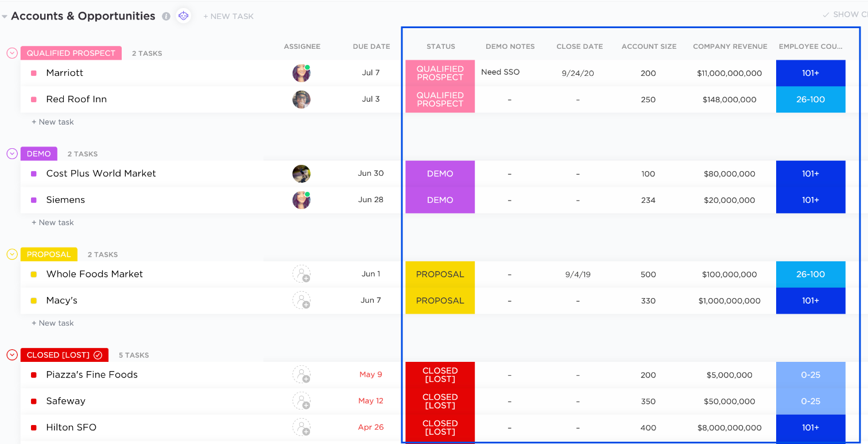Open Marriott's Qualified Prospect status cell
This screenshot has width=868, height=444.
pos(440,73)
